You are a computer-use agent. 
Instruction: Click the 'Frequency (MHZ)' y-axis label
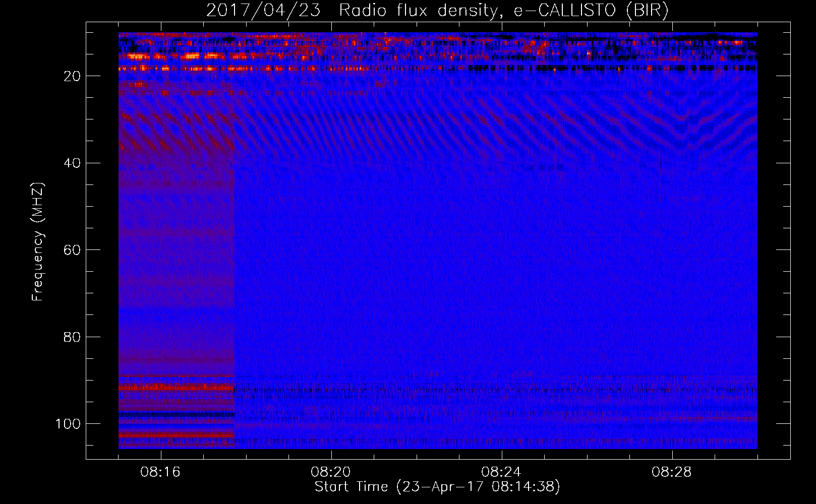click(x=38, y=242)
